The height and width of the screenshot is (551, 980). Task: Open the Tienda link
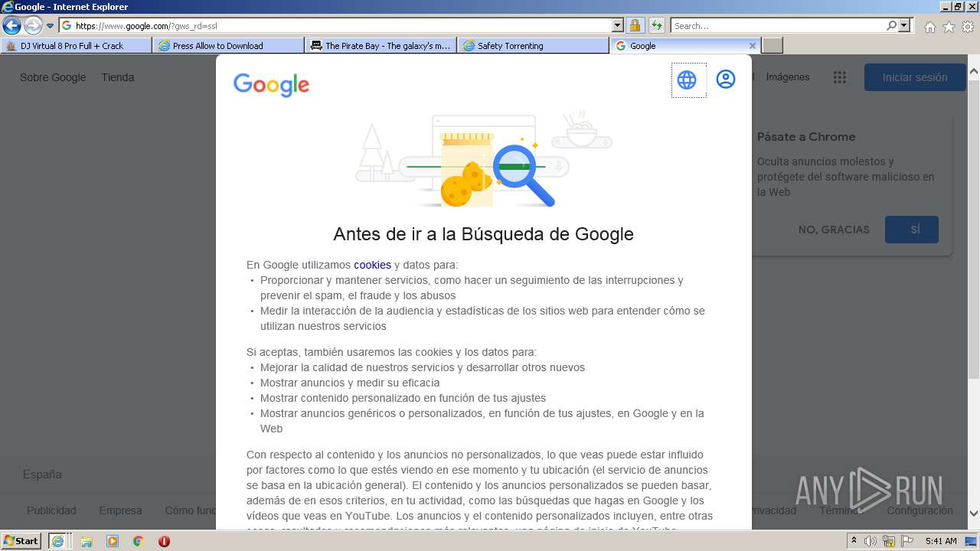click(118, 77)
